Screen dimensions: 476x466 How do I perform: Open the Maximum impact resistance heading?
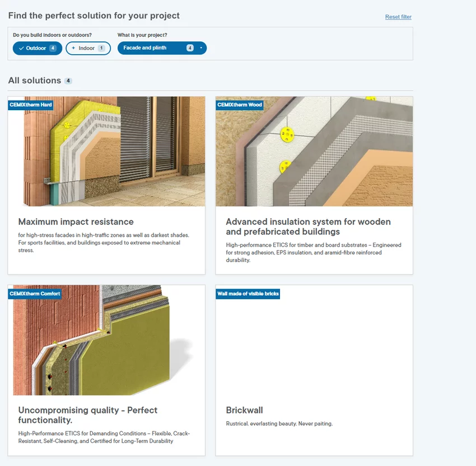point(76,222)
